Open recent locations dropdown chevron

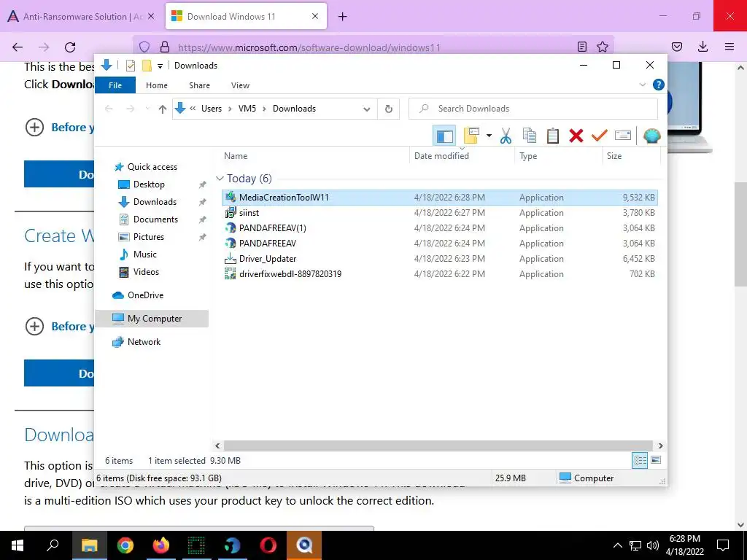(147, 109)
